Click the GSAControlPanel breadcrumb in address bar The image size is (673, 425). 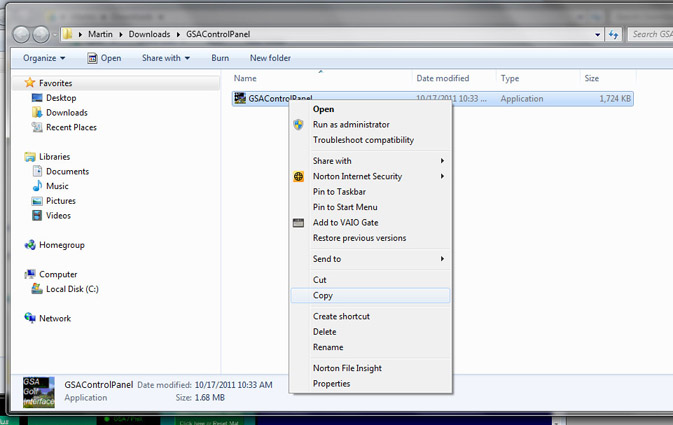click(x=218, y=34)
